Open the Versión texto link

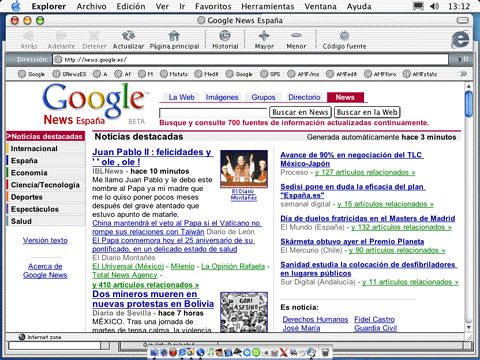pos(45,240)
